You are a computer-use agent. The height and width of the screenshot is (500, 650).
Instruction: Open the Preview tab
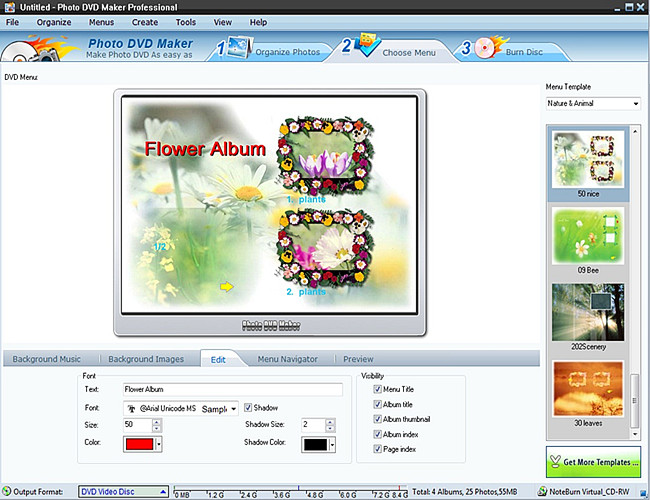click(x=358, y=359)
